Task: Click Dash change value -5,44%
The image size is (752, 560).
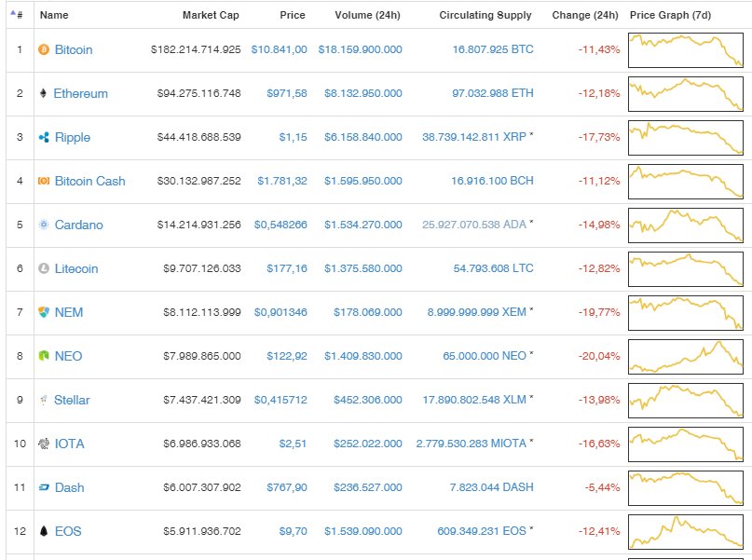Action: coord(602,487)
